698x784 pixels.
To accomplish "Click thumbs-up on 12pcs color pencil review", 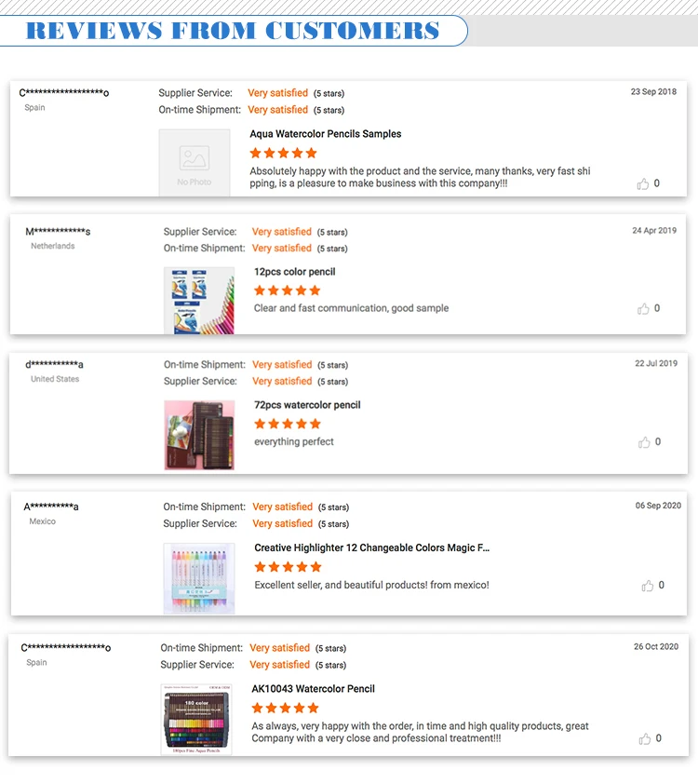I will click(x=643, y=308).
